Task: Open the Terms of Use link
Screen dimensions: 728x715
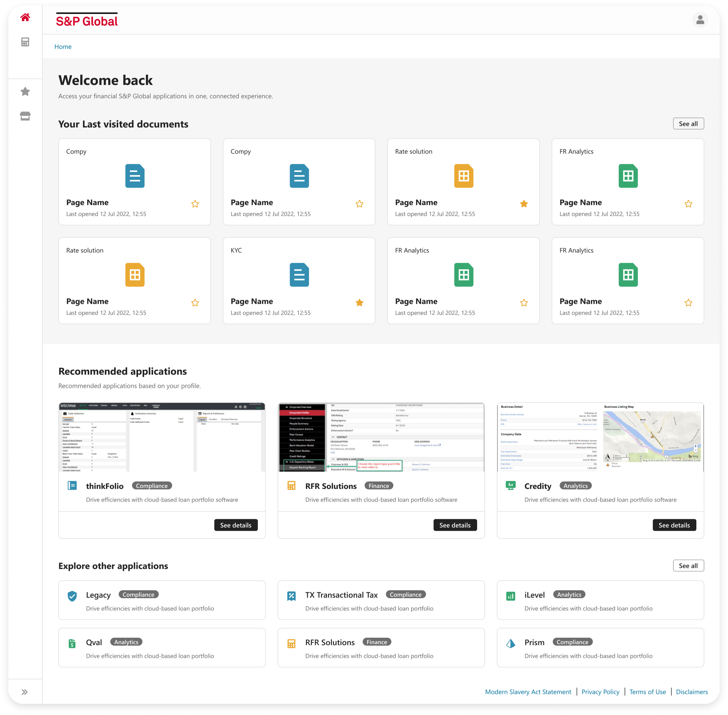Action: pyautogui.click(x=648, y=692)
